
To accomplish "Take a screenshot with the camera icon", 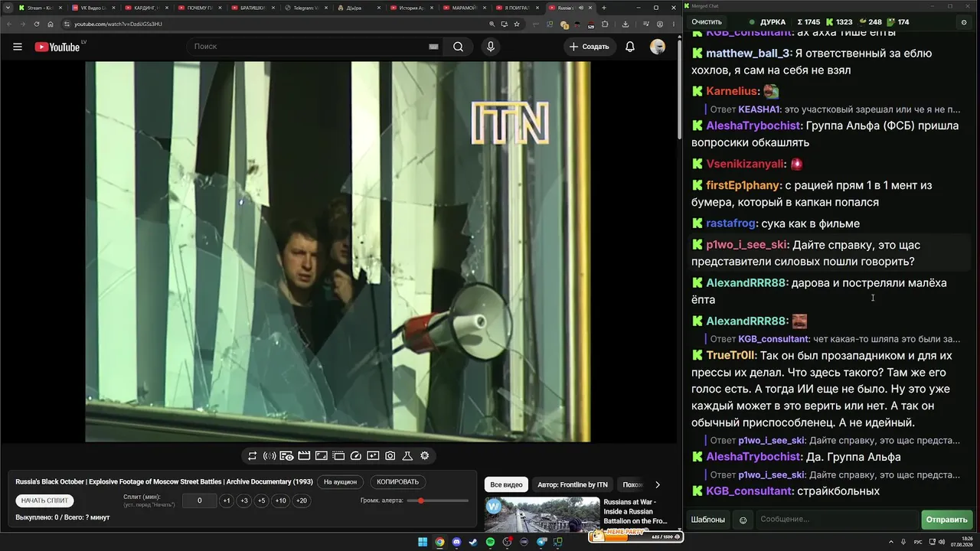I will (390, 456).
